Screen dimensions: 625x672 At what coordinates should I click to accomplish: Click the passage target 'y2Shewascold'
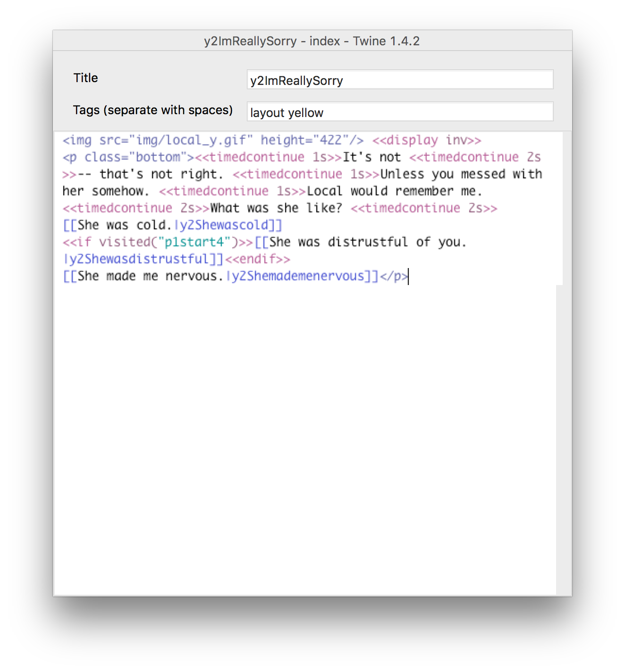pos(223,225)
